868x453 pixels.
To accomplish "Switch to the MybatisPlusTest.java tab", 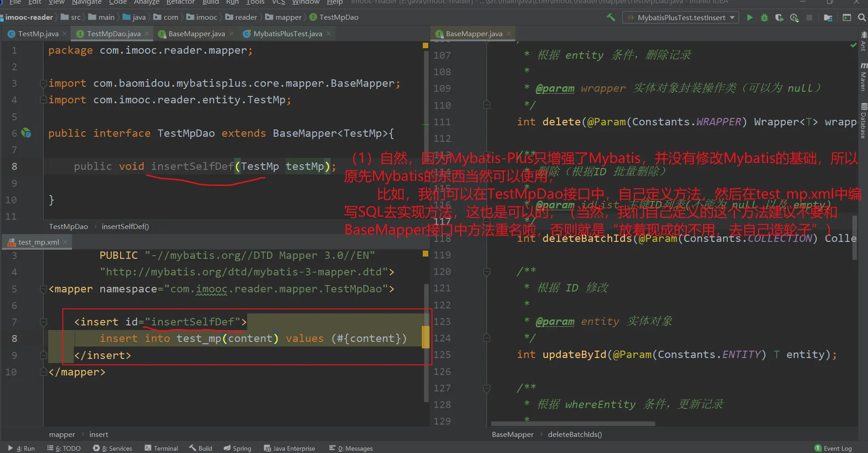I will click(x=287, y=34).
